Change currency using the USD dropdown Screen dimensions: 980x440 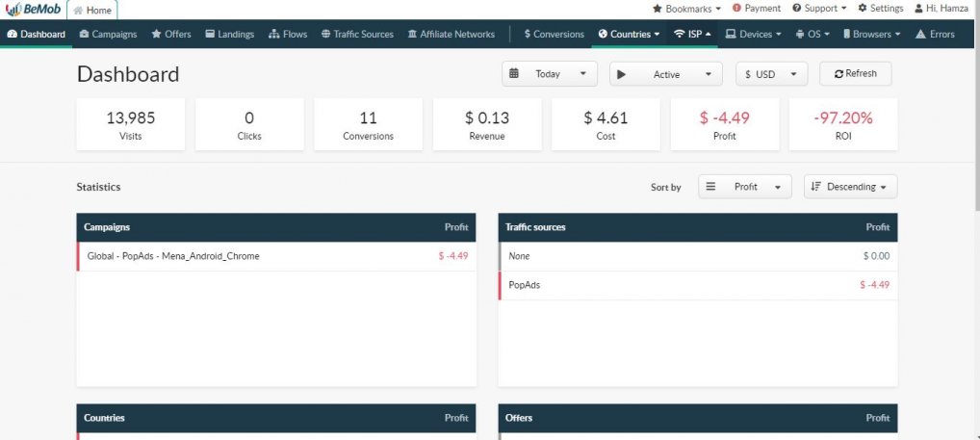(x=771, y=74)
